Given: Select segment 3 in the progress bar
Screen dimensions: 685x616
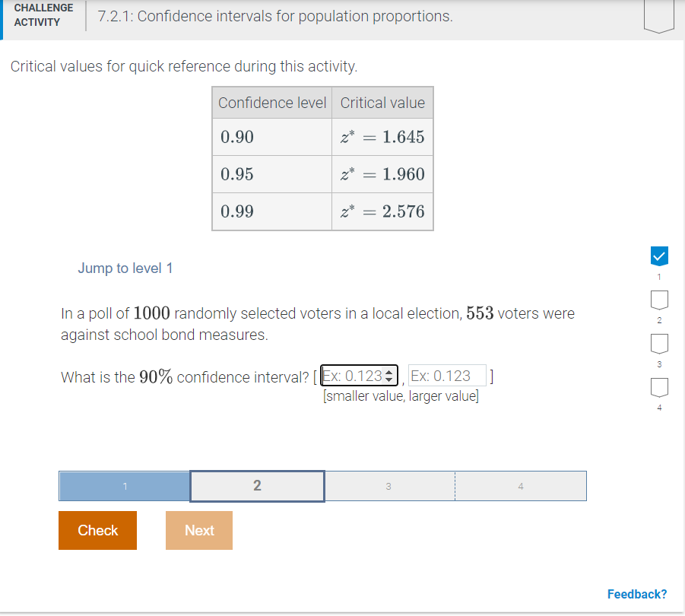Looking at the screenshot, I should (388, 486).
